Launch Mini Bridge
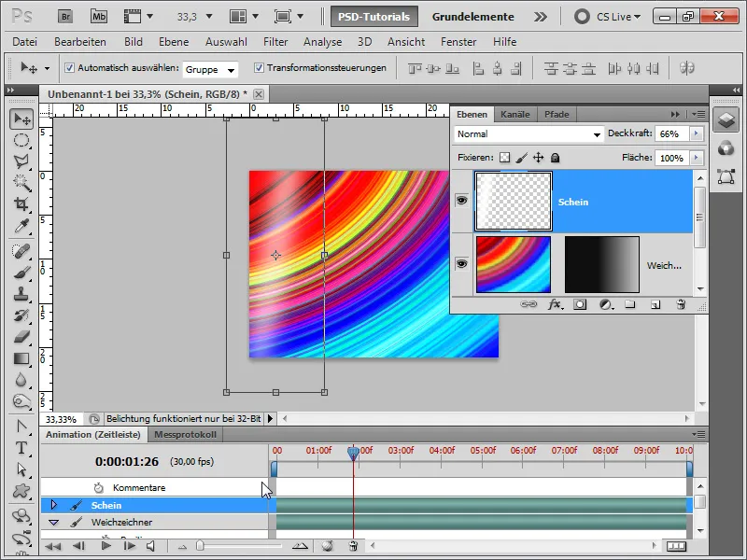747x560 pixels. click(99, 17)
